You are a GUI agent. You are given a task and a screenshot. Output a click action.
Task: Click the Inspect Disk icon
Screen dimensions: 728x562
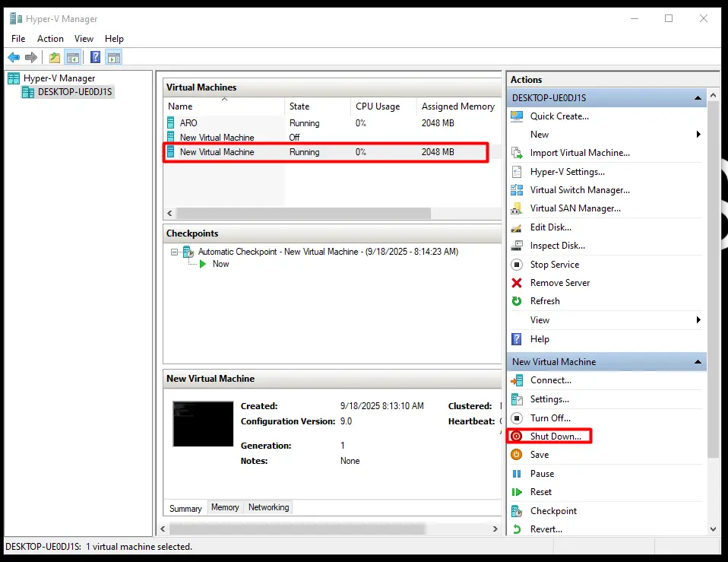pyautogui.click(x=517, y=246)
